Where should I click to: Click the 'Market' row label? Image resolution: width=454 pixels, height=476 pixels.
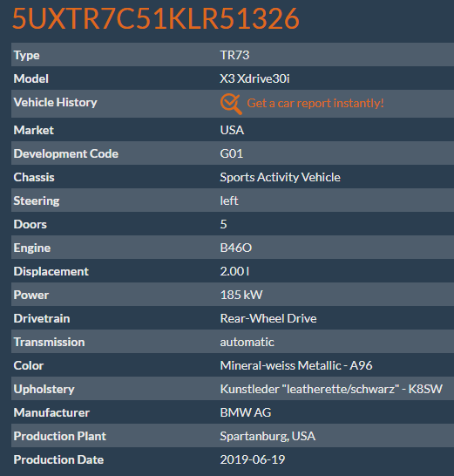point(34,130)
